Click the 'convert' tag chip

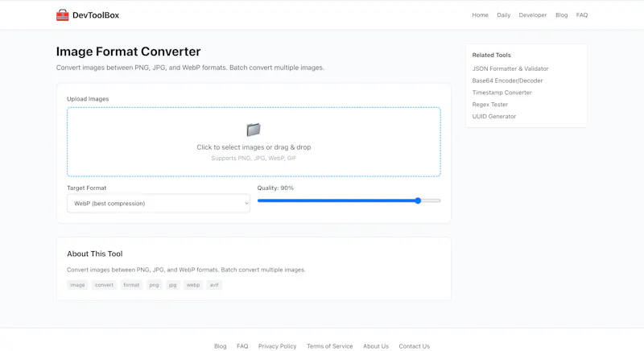pyautogui.click(x=104, y=285)
